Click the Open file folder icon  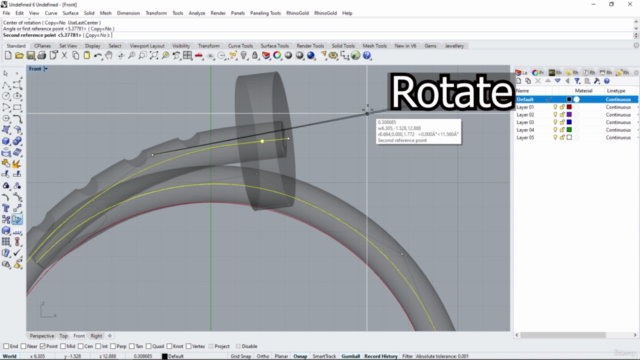(x=19, y=56)
